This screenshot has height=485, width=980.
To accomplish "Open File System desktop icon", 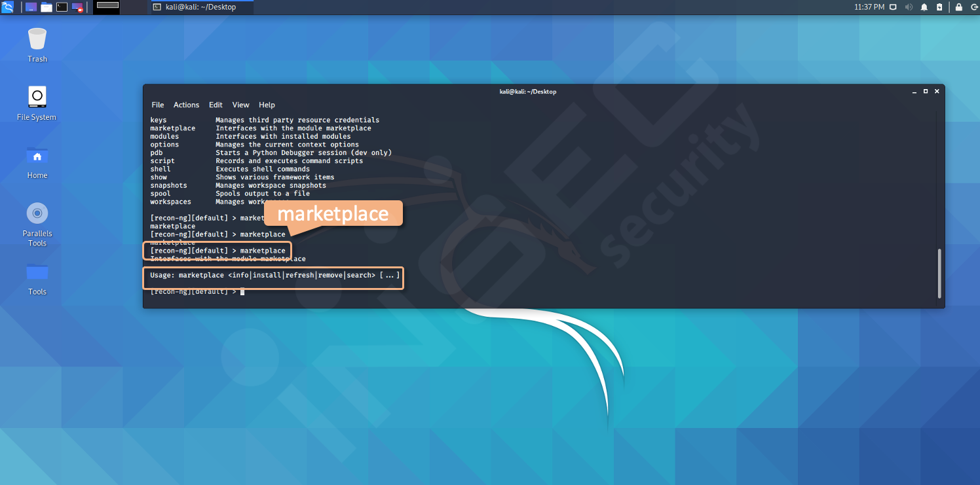I will click(x=37, y=103).
